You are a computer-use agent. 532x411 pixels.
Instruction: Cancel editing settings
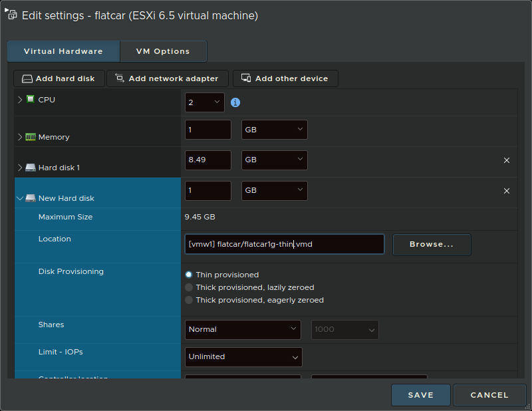tap(489, 395)
